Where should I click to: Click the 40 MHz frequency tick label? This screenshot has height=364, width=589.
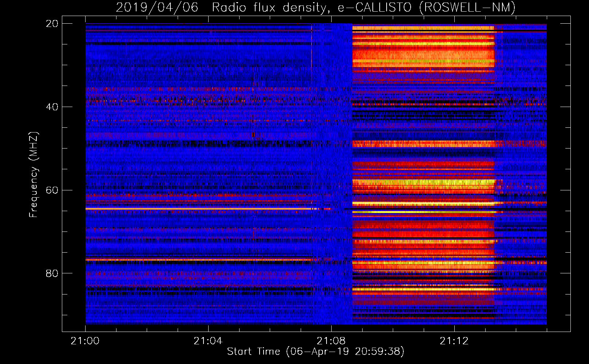coord(52,107)
